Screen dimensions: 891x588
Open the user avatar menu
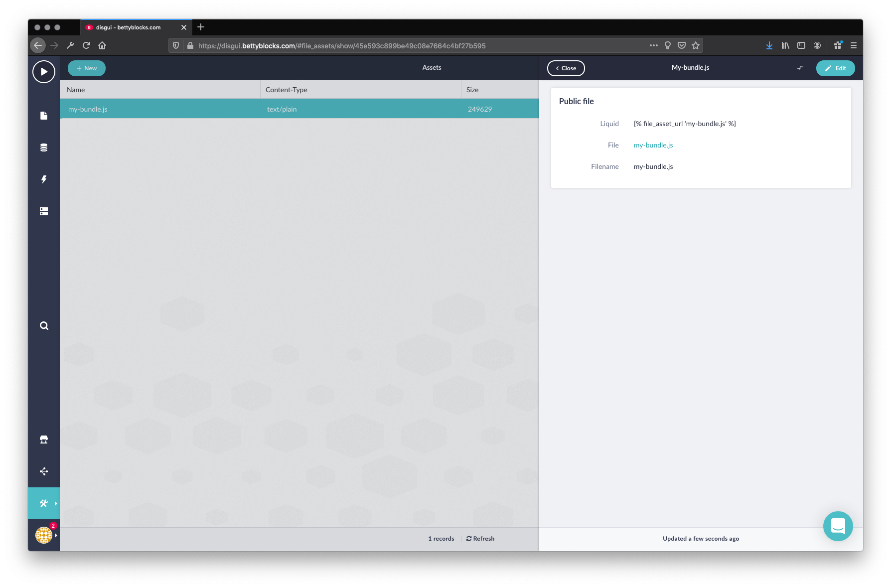point(44,535)
